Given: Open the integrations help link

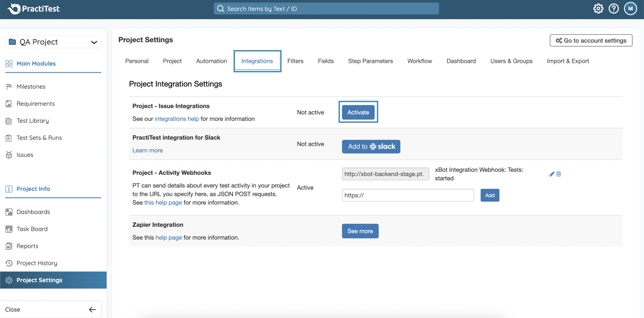Looking at the screenshot, I should click(x=177, y=119).
